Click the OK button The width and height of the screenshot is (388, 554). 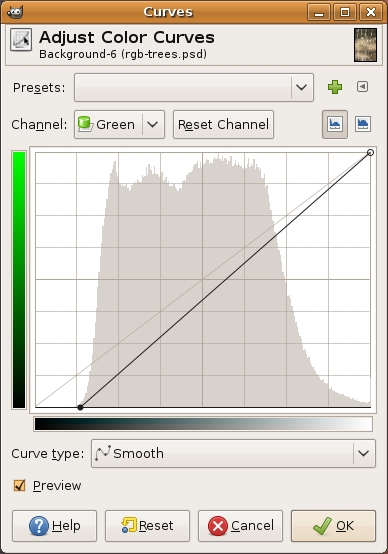(x=333, y=526)
